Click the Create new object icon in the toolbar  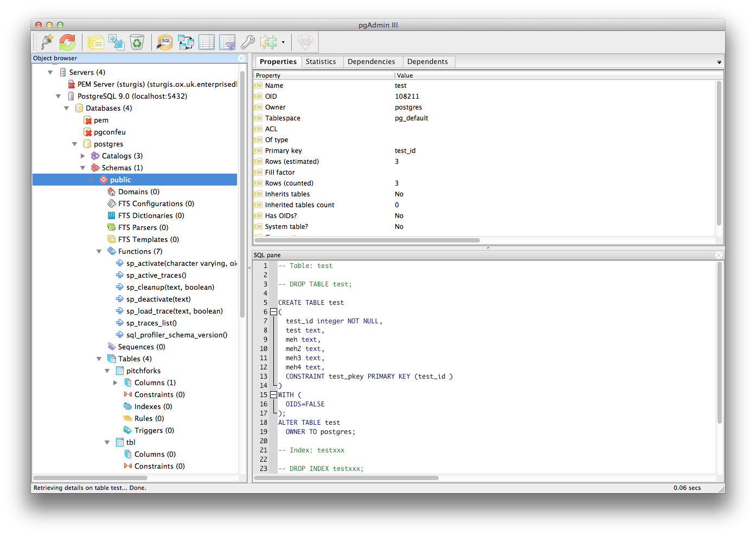[x=116, y=42]
